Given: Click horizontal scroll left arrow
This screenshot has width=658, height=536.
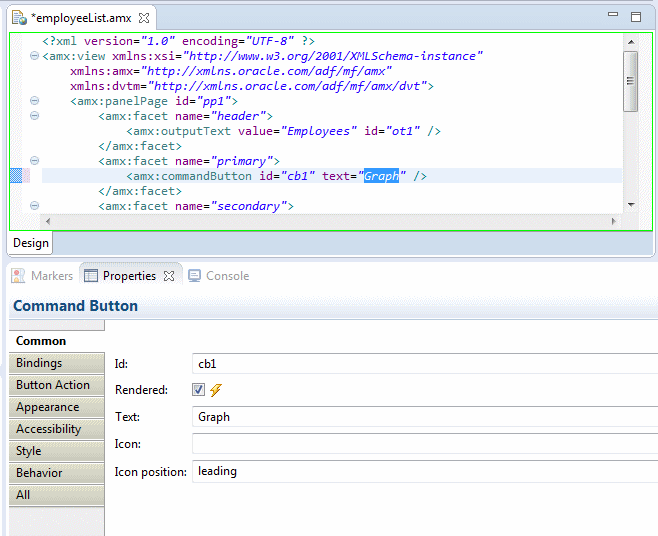Looking at the screenshot, I should click(47, 221).
